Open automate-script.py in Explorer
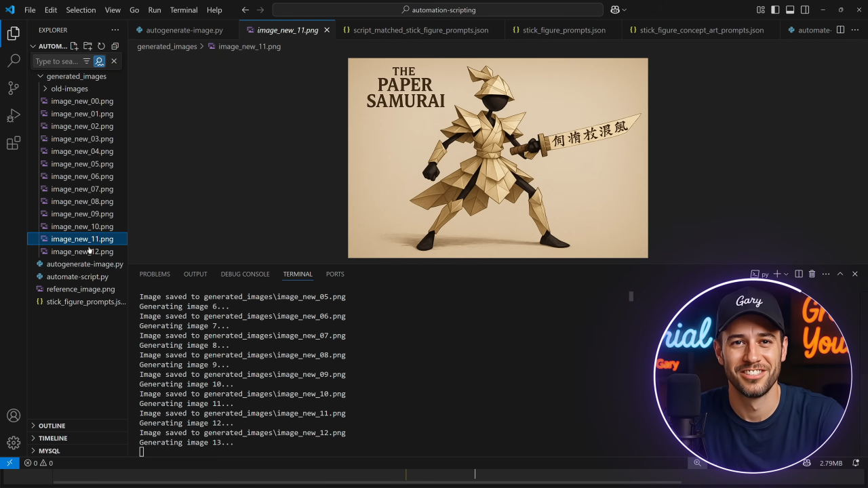 click(77, 277)
